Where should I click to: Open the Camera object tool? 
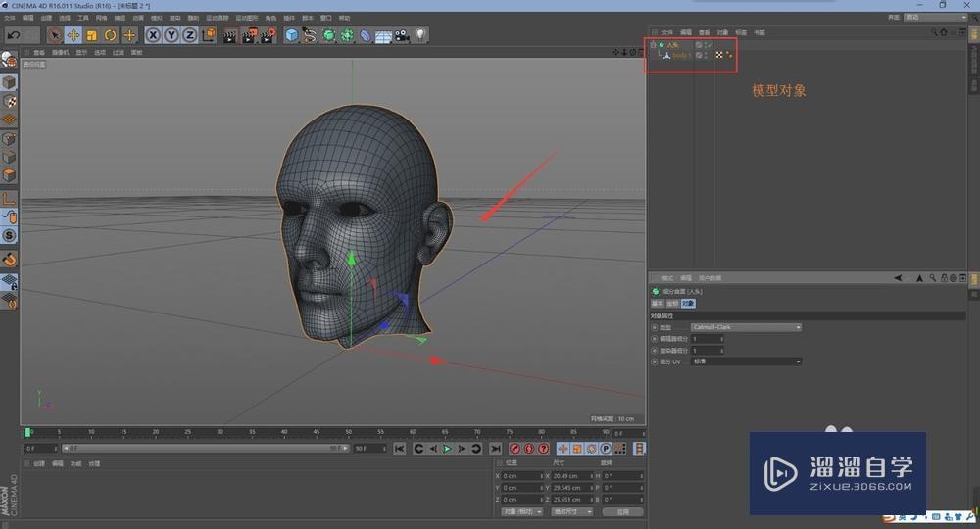click(402, 35)
